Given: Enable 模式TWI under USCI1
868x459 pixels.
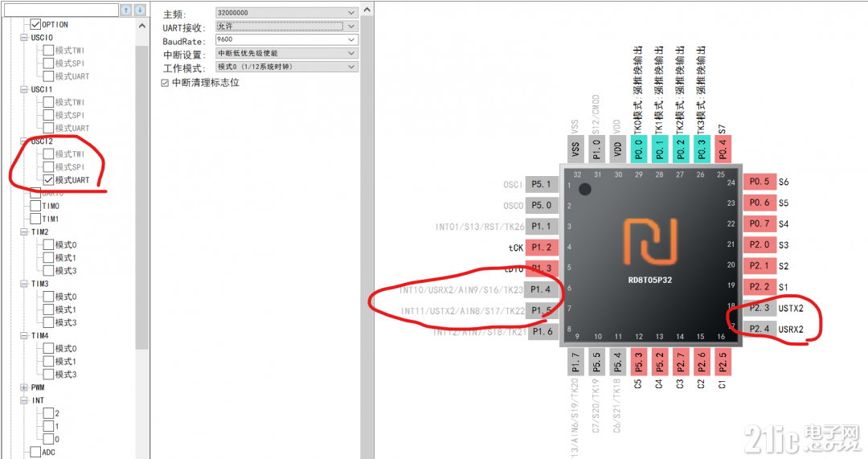Looking at the screenshot, I should coord(48,102).
